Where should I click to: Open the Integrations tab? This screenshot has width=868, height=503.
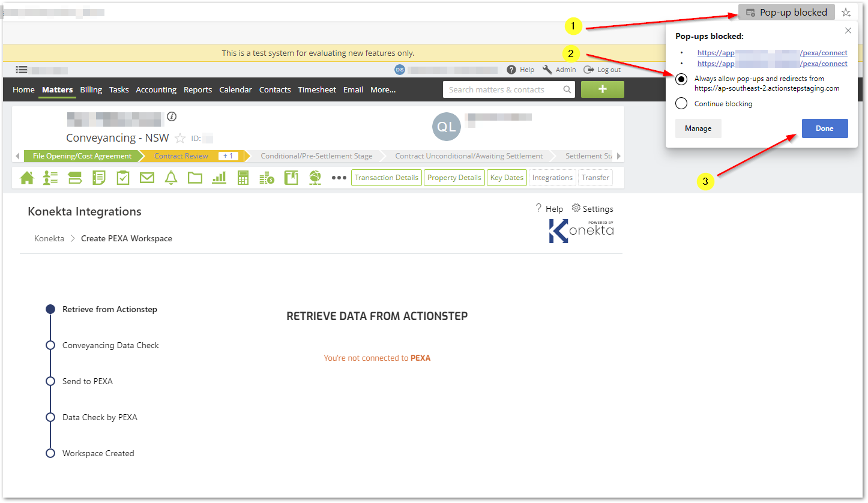coord(552,178)
